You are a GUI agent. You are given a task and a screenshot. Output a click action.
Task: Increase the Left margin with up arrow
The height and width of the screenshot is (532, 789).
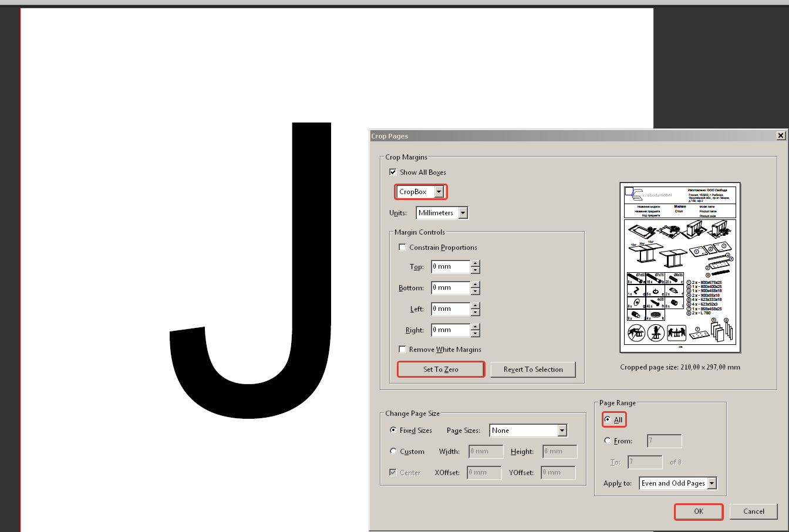coord(476,306)
